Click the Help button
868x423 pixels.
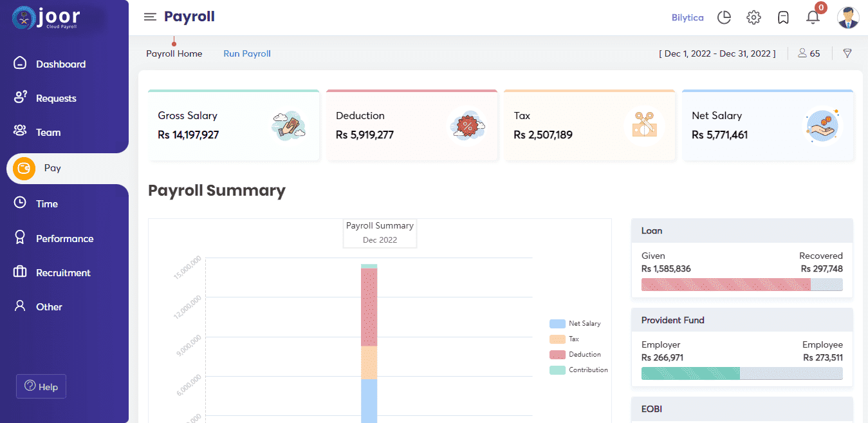coord(41,386)
